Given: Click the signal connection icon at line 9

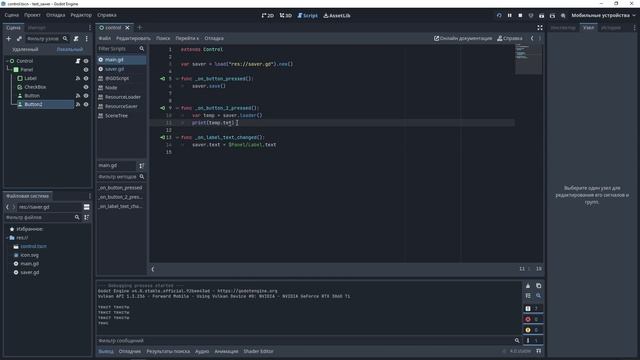Looking at the screenshot, I should [162, 108].
